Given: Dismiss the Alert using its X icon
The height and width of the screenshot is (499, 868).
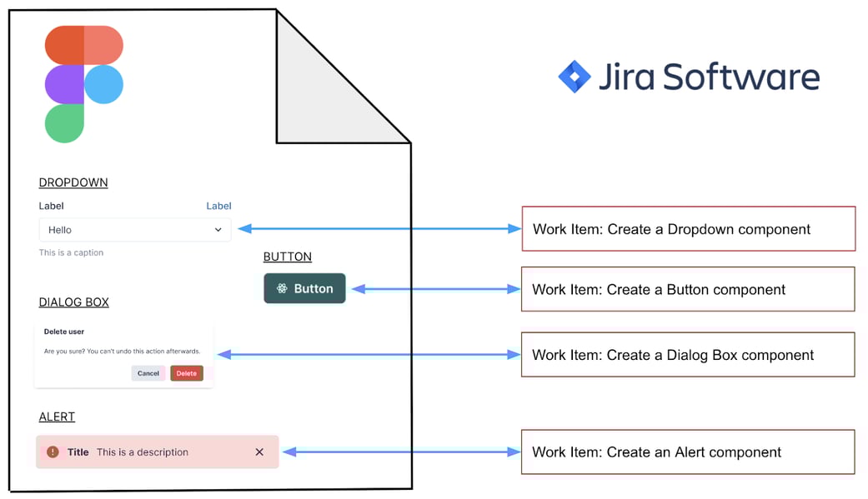Looking at the screenshot, I should tap(259, 452).
